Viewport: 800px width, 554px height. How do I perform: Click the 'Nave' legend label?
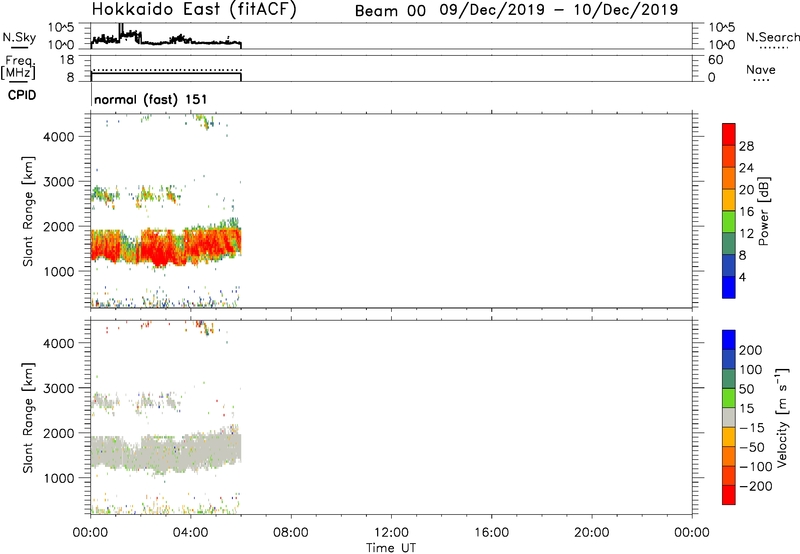[761, 69]
